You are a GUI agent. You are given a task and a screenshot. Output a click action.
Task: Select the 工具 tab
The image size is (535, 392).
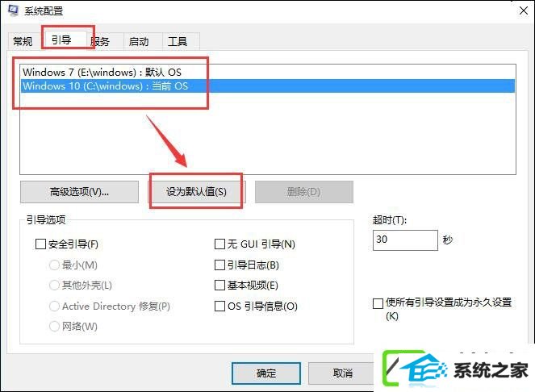tap(178, 41)
